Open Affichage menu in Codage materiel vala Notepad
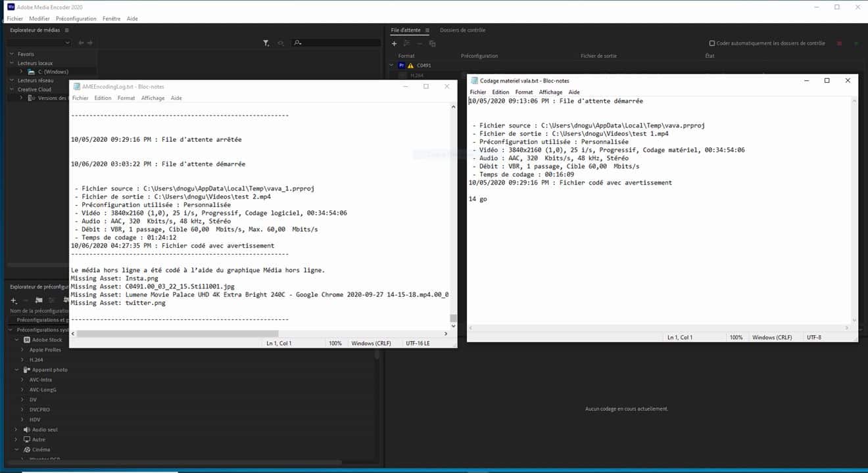Screen dimensions: 868x473 point(551,92)
